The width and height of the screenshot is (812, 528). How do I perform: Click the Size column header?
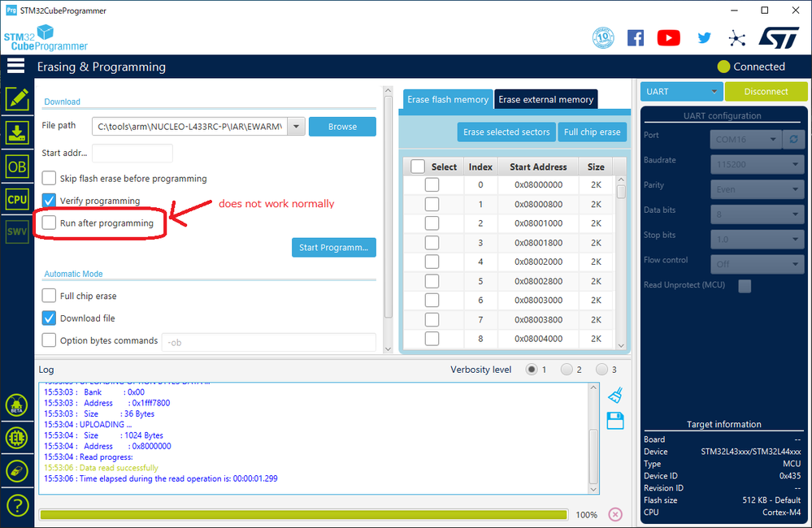click(x=596, y=167)
